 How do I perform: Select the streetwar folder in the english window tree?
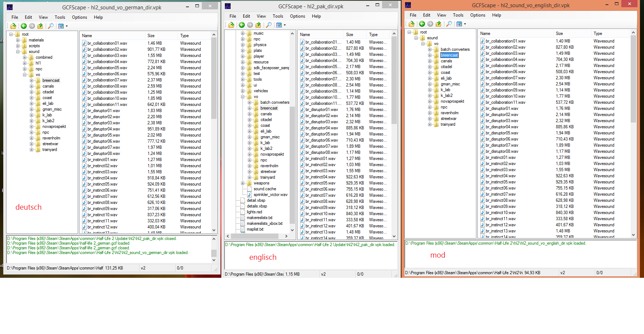(448, 119)
